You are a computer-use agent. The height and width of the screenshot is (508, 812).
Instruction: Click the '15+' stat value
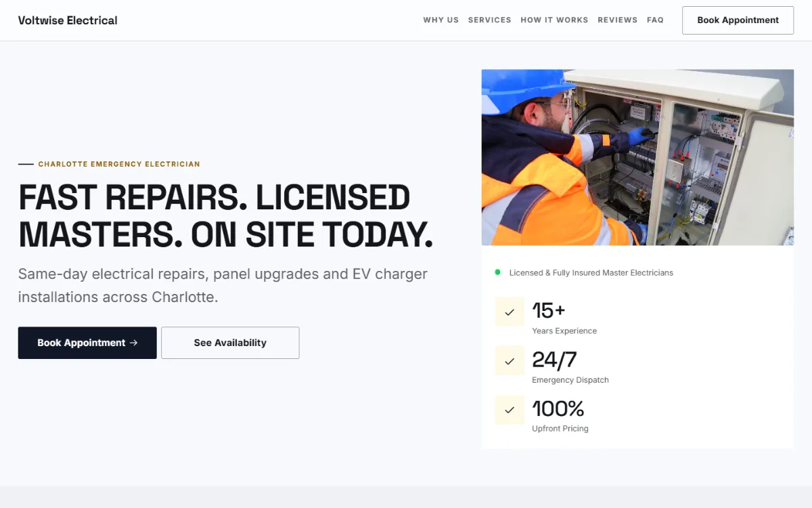tap(549, 310)
